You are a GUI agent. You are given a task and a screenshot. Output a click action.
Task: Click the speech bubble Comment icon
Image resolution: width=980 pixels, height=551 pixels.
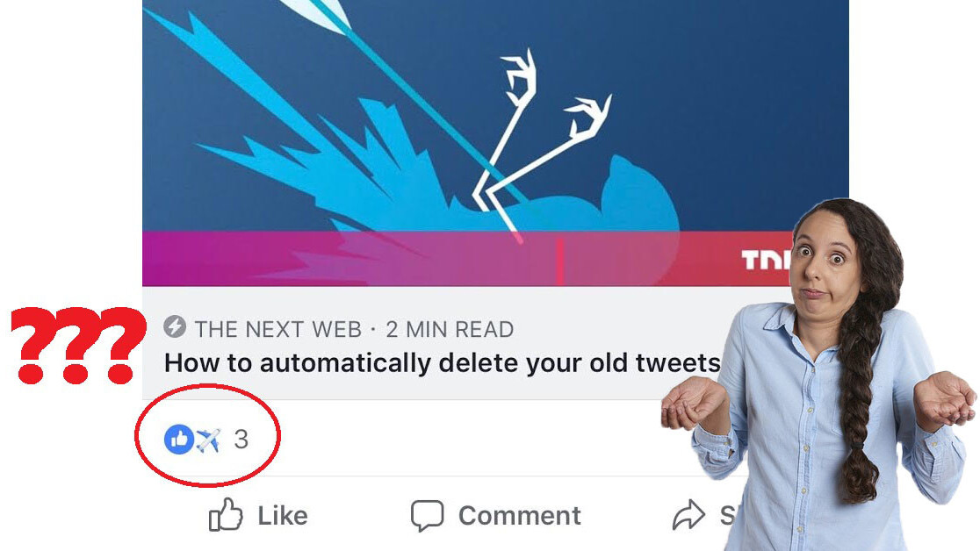427,515
